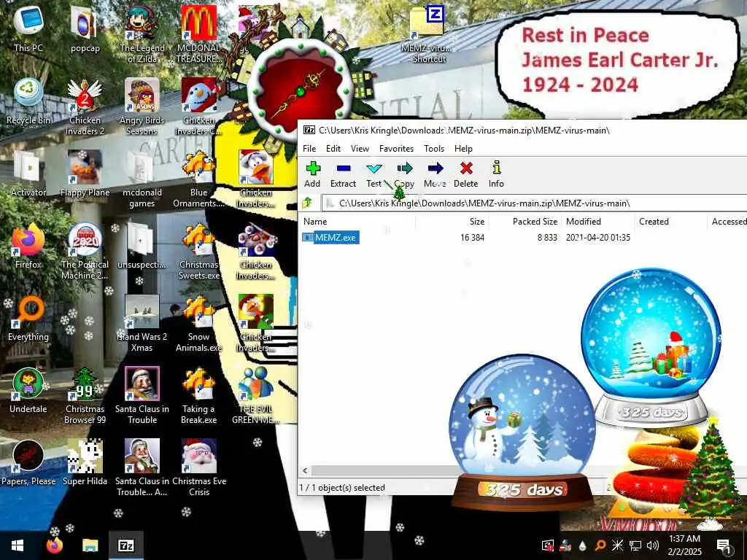Select the Blue Ornaments icon

click(x=199, y=179)
